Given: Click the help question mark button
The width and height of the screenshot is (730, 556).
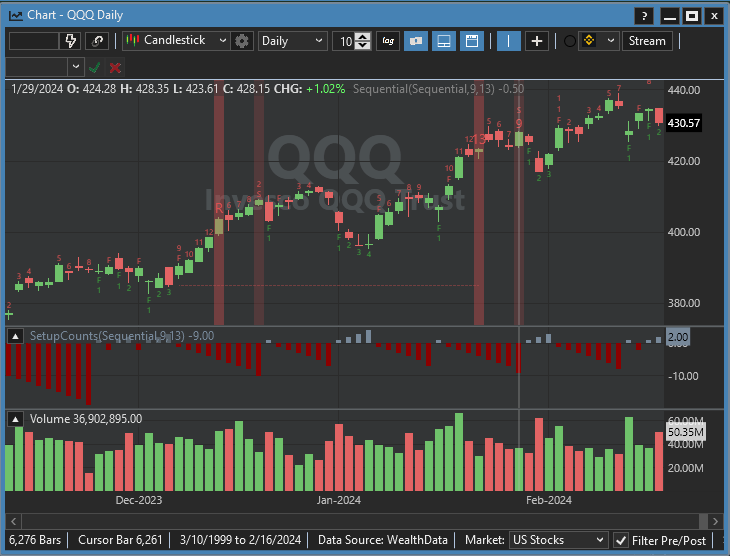Looking at the screenshot, I should click(645, 16).
